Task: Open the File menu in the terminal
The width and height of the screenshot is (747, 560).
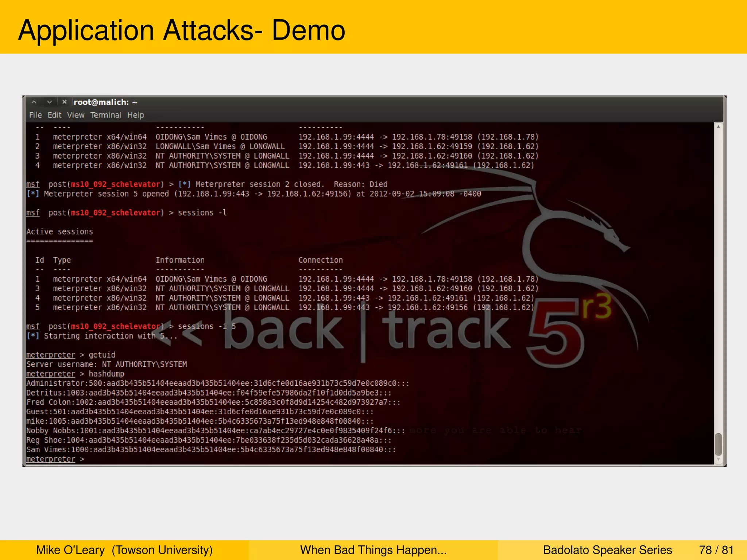Action: [35, 115]
